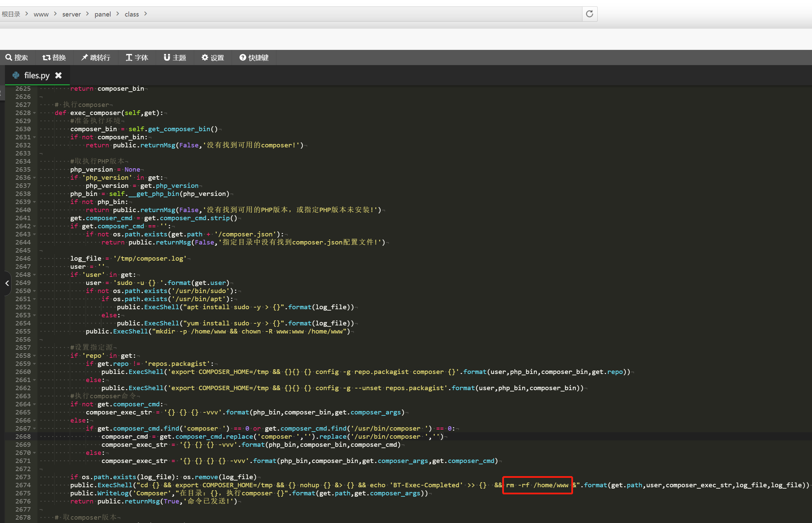
Task: Click 'mkdir -p /home/www' command text
Action: click(190, 331)
